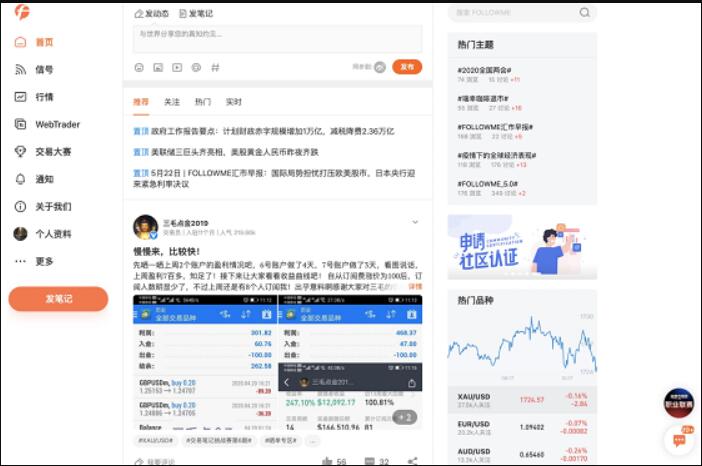Switch to the 关注 following tab
Screen dimensions: 702x466
point(172,102)
